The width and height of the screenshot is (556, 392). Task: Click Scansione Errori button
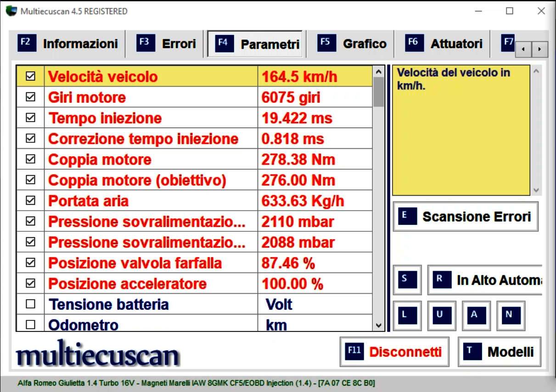(x=466, y=217)
